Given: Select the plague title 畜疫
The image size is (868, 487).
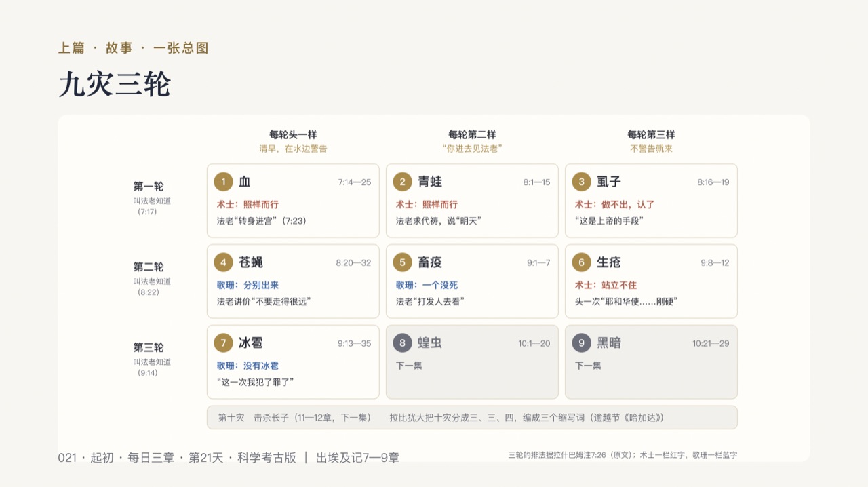Looking at the screenshot, I should click(430, 262).
